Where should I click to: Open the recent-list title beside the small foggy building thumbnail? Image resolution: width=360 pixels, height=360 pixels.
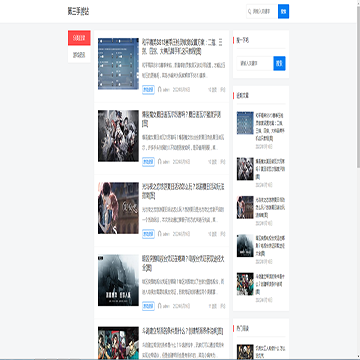(270, 246)
